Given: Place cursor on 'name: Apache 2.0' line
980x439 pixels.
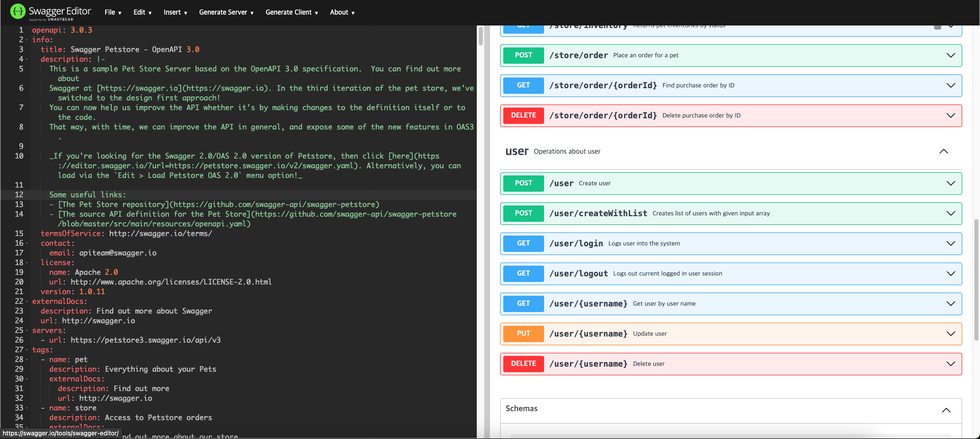Looking at the screenshot, I should point(83,272).
